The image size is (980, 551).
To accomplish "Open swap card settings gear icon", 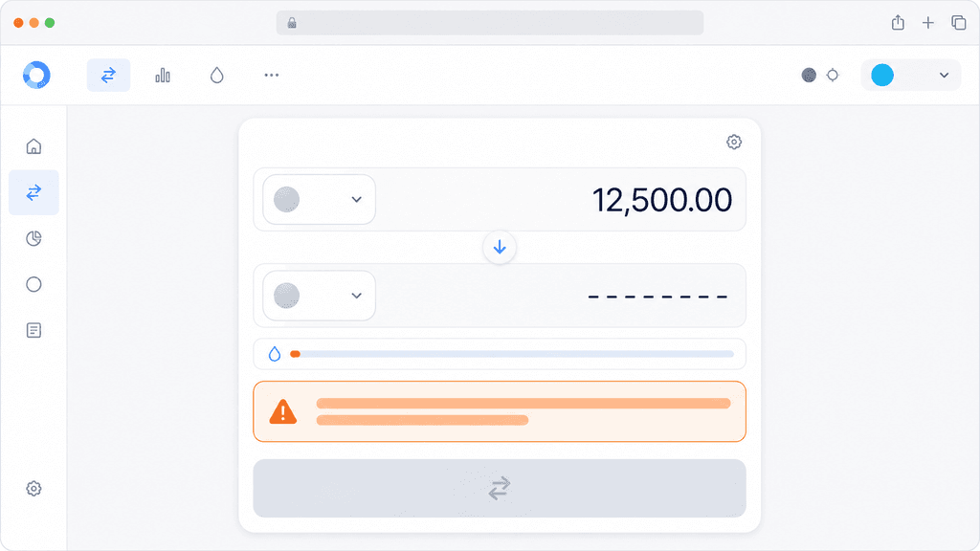I will coord(734,142).
